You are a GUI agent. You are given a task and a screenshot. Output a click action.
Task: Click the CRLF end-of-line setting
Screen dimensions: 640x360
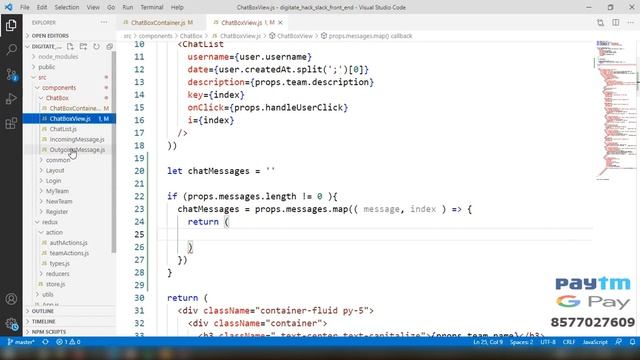[569, 342]
